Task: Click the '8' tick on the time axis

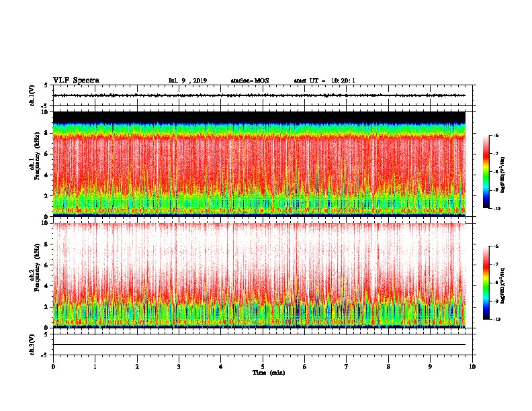Action: coord(388,366)
